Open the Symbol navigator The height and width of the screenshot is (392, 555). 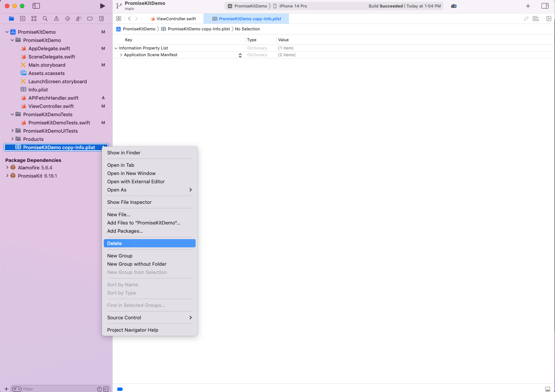point(34,18)
